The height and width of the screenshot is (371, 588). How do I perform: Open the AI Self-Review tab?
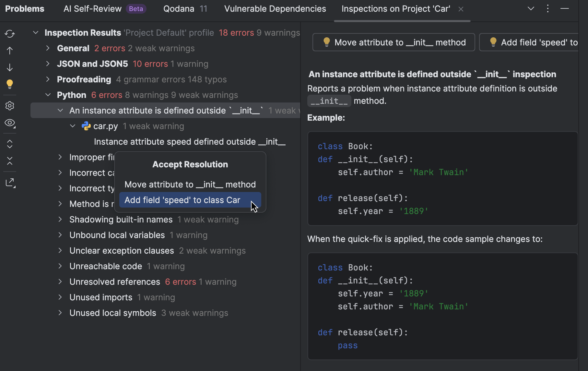coord(92,9)
